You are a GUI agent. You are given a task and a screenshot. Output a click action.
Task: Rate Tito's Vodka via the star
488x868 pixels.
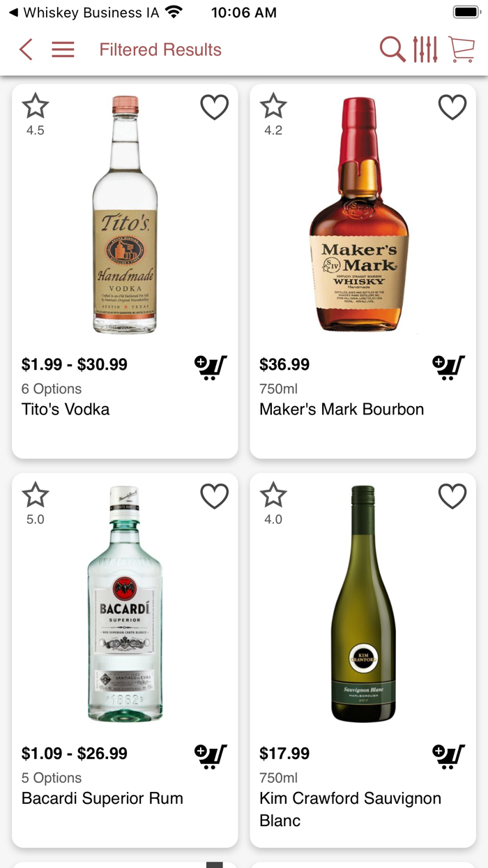coord(35,105)
